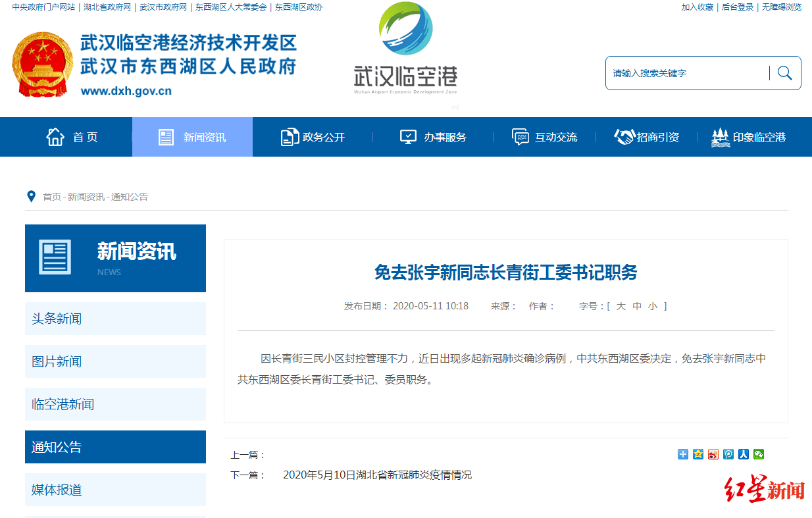The image size is (812, 518).
Task: Select 头条新闻 in sidebar
Action: 115,319
